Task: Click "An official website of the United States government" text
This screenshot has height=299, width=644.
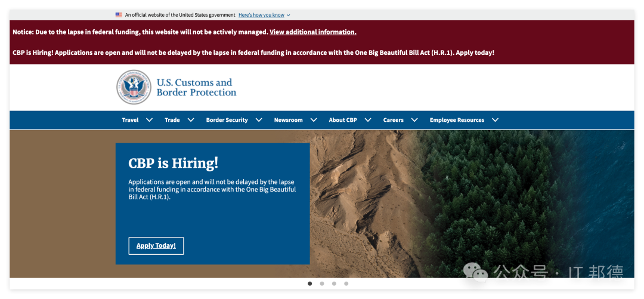Action: pyautogui.click(x=180, y=15)
